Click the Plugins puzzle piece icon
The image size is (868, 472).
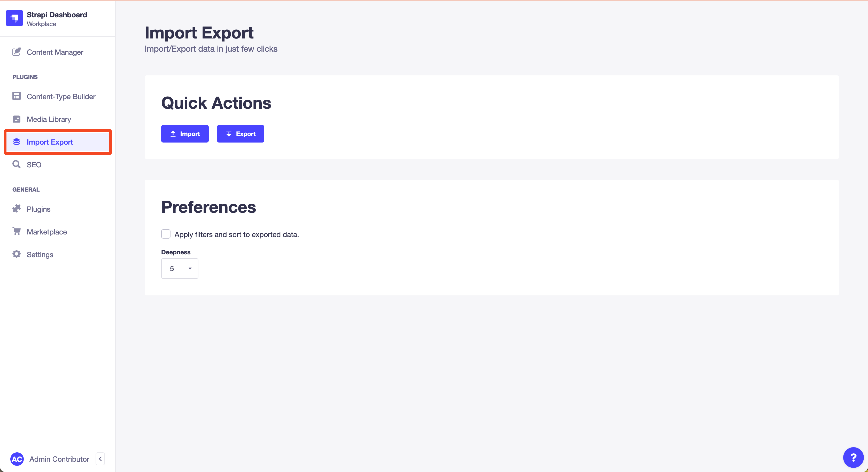coord(17,209)
